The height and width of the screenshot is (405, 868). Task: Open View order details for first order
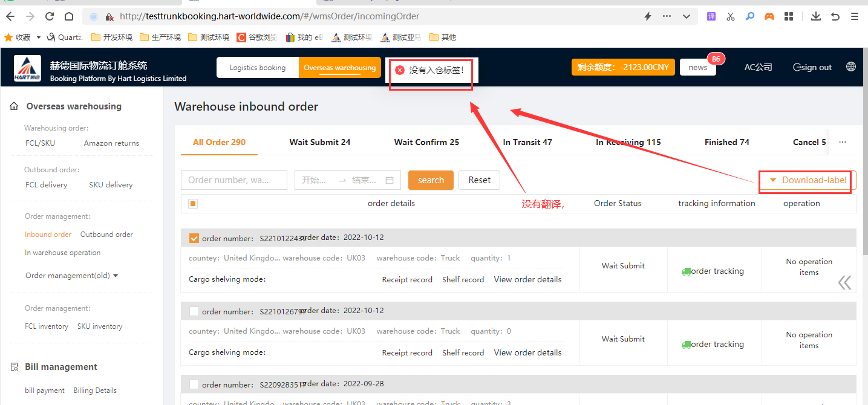(527, 280)
